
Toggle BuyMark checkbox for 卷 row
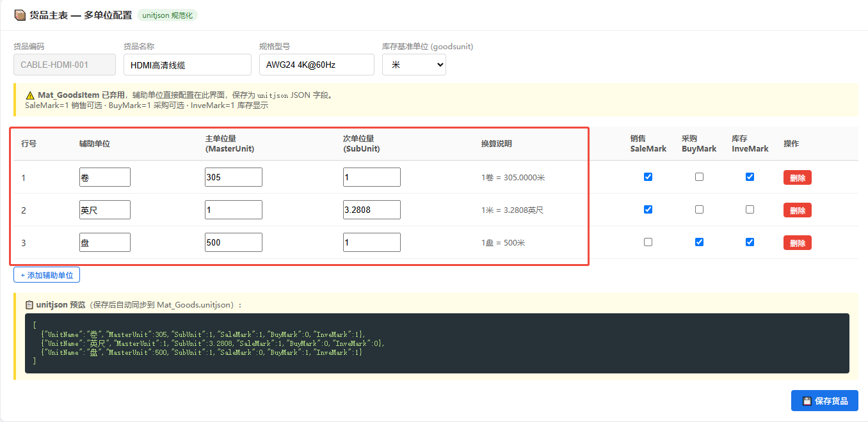coord(699,177)
